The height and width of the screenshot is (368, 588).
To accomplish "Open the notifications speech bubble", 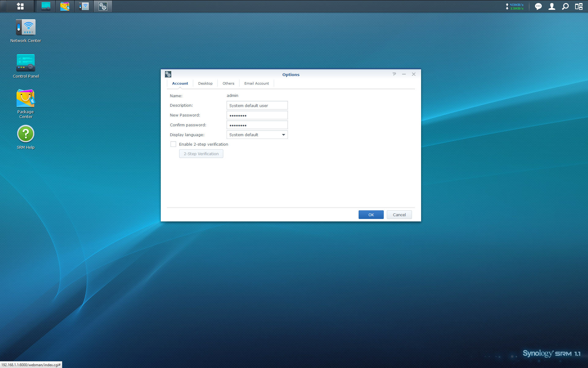I will click(538, 6).
